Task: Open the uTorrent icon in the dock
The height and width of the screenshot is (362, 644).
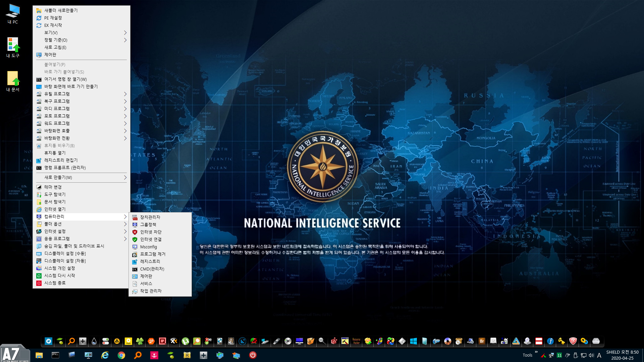Action: 185,341
